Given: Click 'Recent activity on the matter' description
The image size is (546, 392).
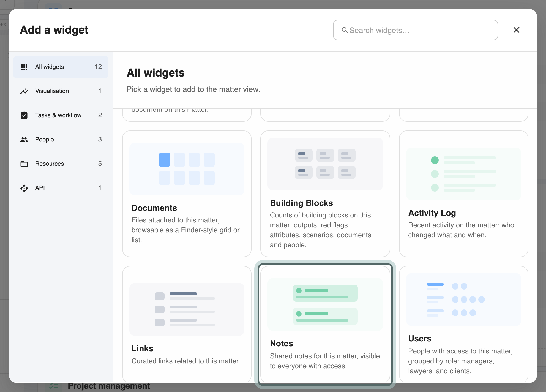Looking at the screenshot, I should tap(461, 230).
